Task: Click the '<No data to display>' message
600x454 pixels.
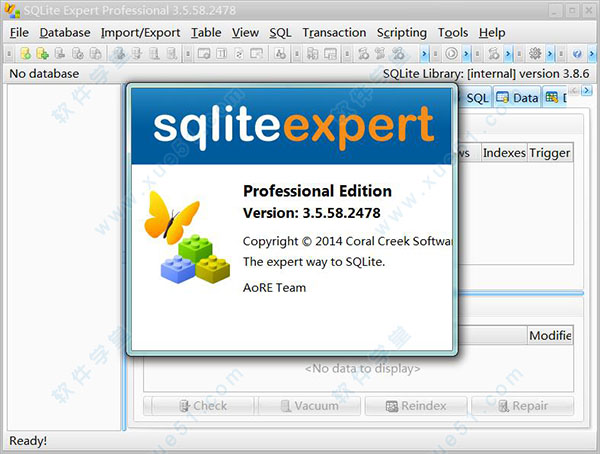Action: pyautogui.click(x=362, y=368)
